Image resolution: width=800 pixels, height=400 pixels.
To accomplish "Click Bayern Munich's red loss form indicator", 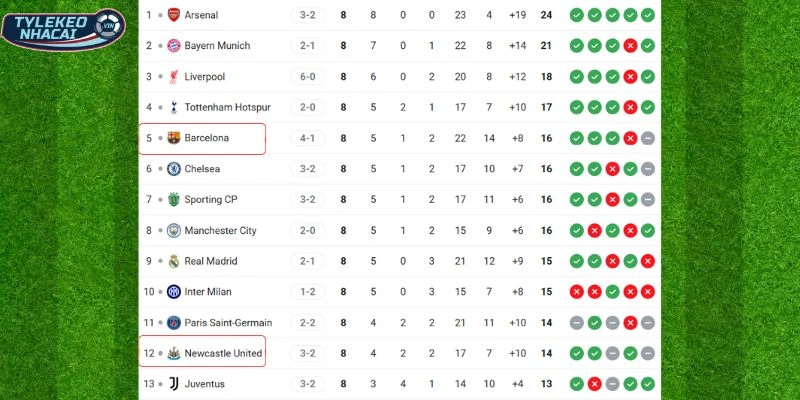I will click(630, 46).
